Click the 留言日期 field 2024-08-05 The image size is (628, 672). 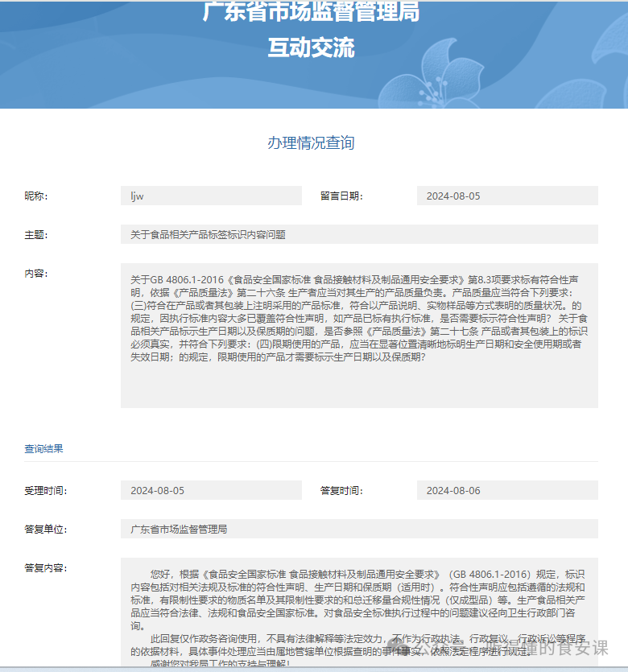[x=507, y=196]
